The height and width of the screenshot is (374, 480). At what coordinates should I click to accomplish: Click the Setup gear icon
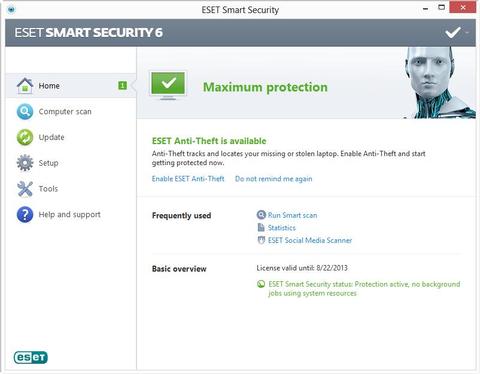[25, 163]
